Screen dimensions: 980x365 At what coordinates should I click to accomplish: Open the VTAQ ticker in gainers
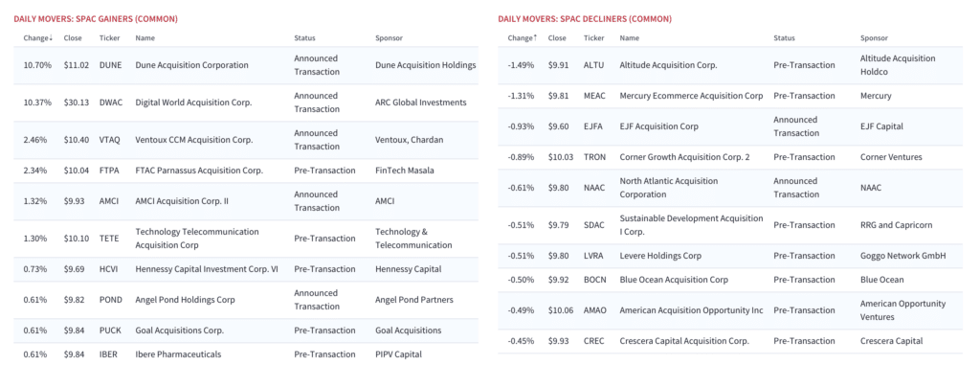point(111,140)
